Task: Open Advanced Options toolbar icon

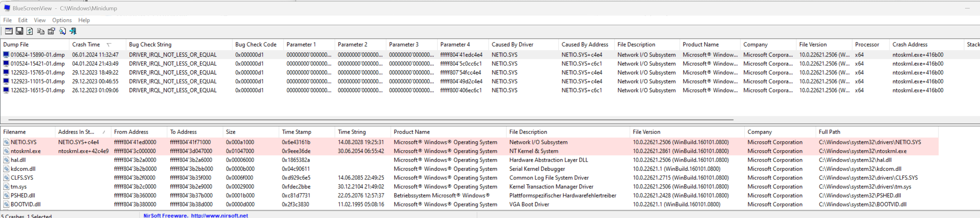Action: (8, 31)
